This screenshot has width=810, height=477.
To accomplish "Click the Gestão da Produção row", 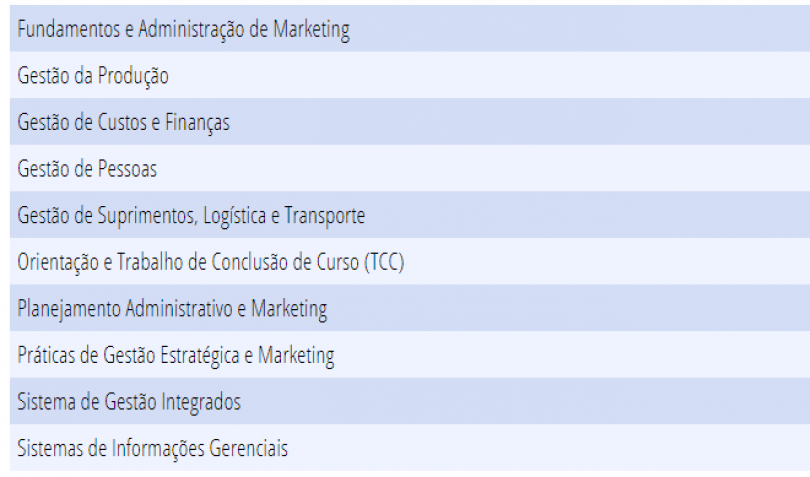I will (410, 75).
